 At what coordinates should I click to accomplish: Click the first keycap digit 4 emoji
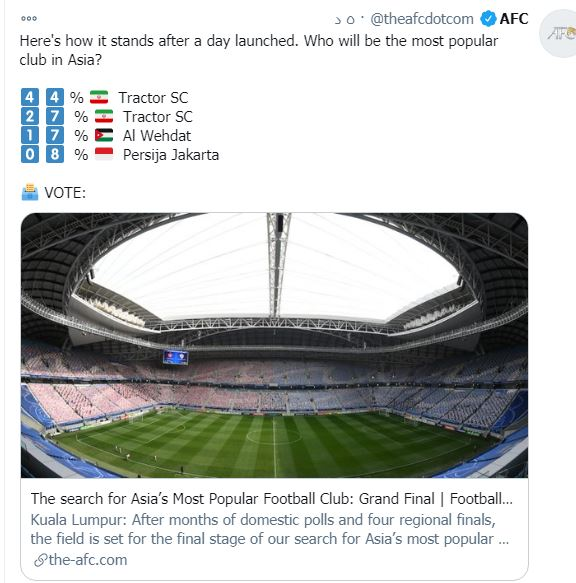[30, 97]
